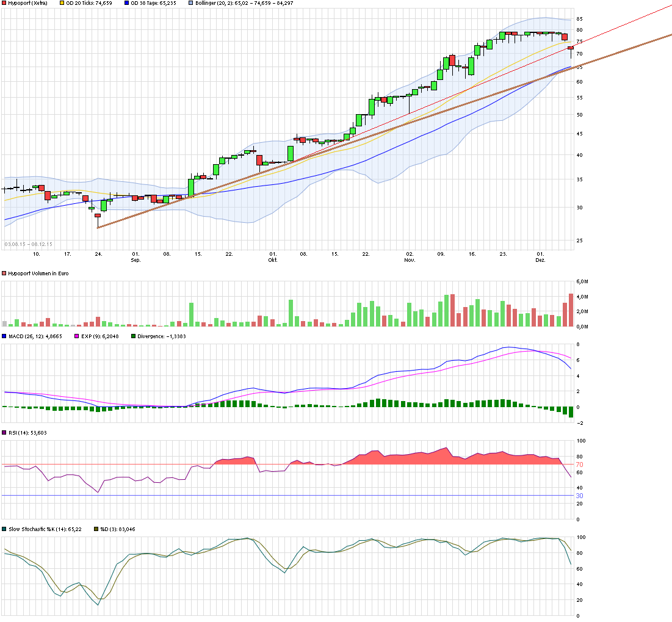The image size is (672, 622).
Task: Click the '%D (3): 83,046' label
Action: (x=118, y=529)
